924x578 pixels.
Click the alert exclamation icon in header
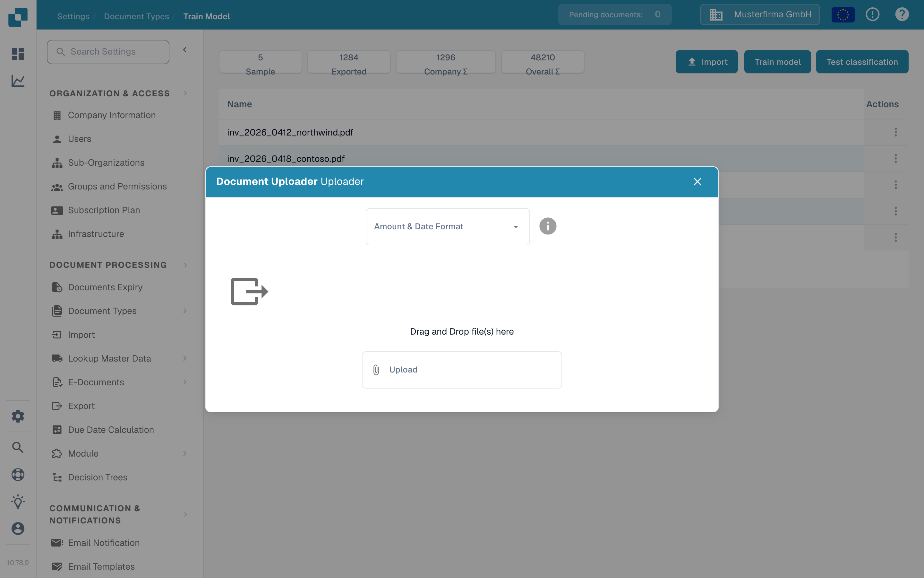pyautogui.click(x=872, y=14)
